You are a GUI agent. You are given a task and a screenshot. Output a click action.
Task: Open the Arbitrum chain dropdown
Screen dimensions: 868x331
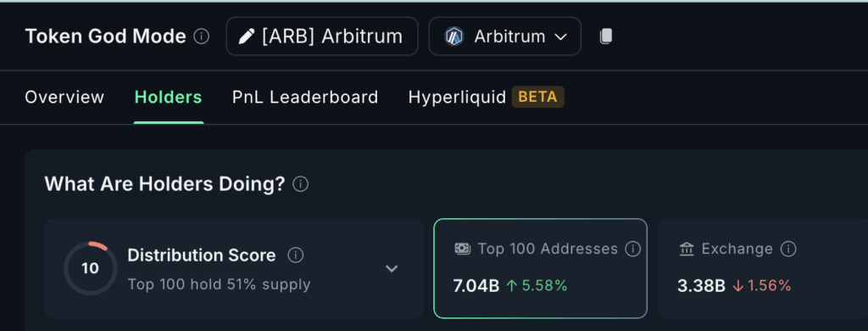click(x=505, y=36)
